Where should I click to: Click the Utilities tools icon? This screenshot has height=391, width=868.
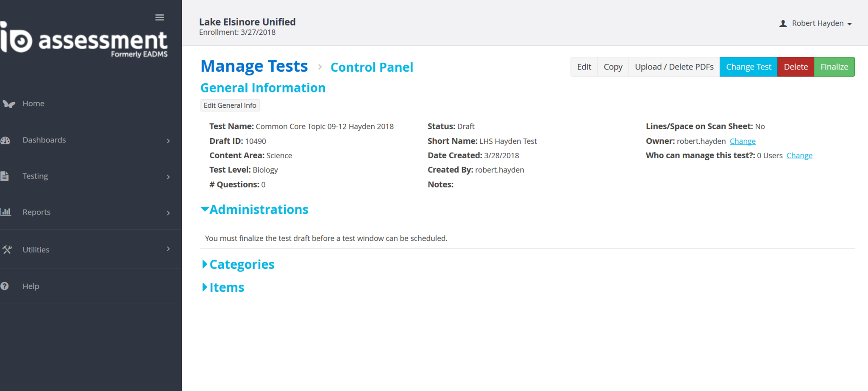pos(7,249)
